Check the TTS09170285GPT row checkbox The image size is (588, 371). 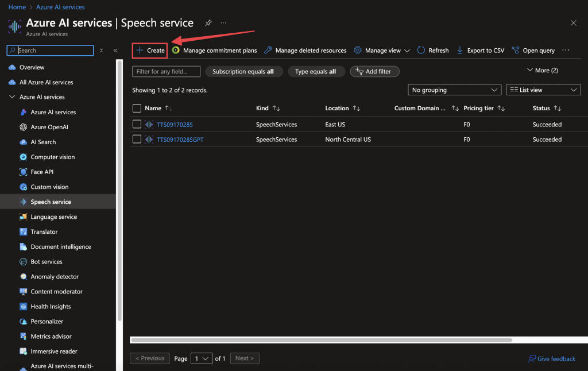coord(137,139)
